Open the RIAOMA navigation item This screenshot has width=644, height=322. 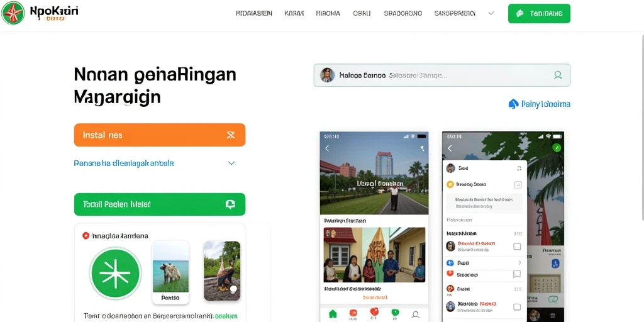(x=328, y=13)
